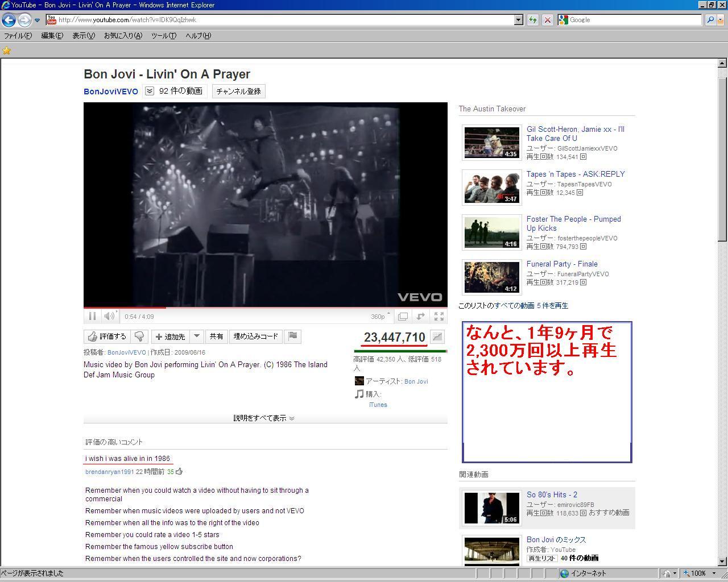Screen dimensions: 728x582
Task: Open the Bon Jovi のミックス playlist link
Action: point(556,540)
